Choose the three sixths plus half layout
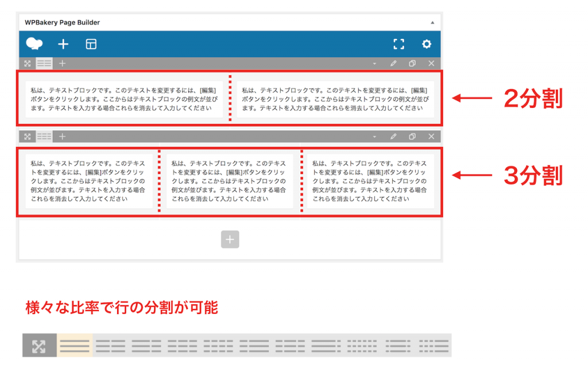 pos(434,346)
